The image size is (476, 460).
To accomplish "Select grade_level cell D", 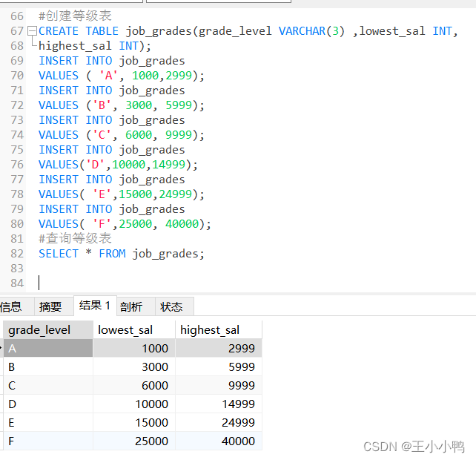I will point(48,404).
